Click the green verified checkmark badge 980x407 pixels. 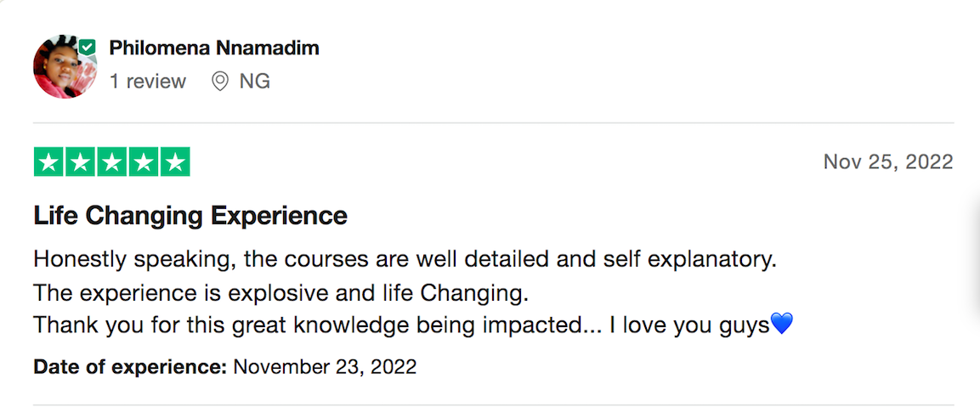[88, 47]
